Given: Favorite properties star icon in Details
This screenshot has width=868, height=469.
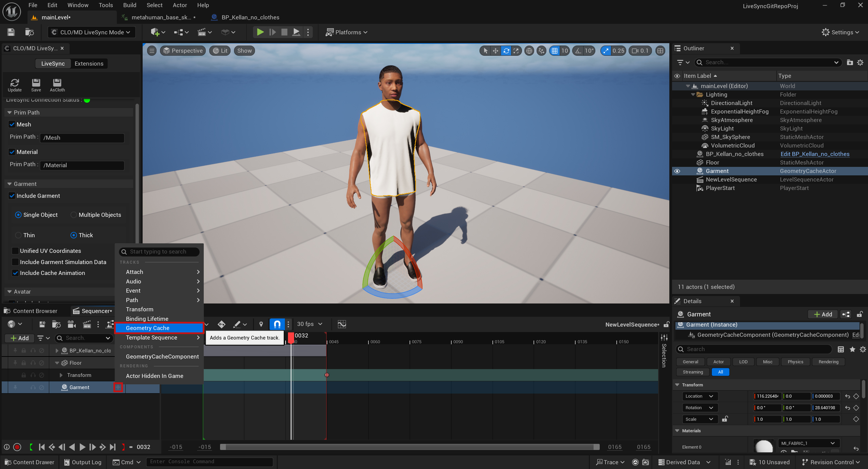Looking at the screenshot, I should tap(852, 349).
